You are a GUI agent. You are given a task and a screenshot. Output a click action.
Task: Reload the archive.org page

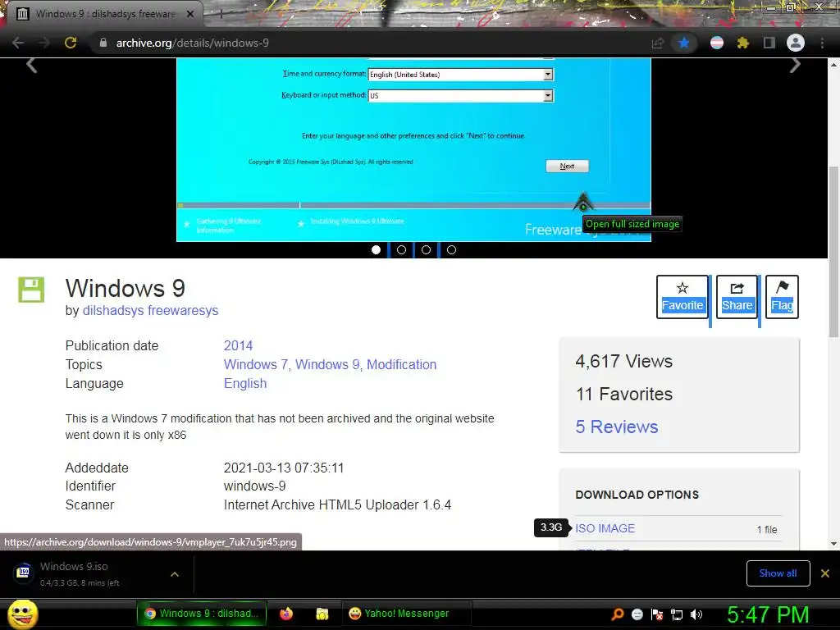[71, 43]
